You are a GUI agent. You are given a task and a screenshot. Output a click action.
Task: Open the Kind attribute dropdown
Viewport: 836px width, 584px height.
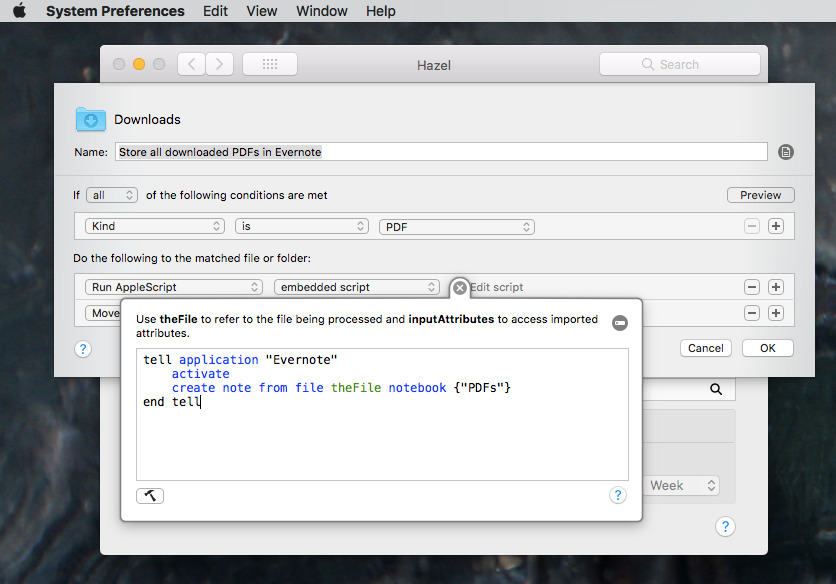(x=155, y=226)
